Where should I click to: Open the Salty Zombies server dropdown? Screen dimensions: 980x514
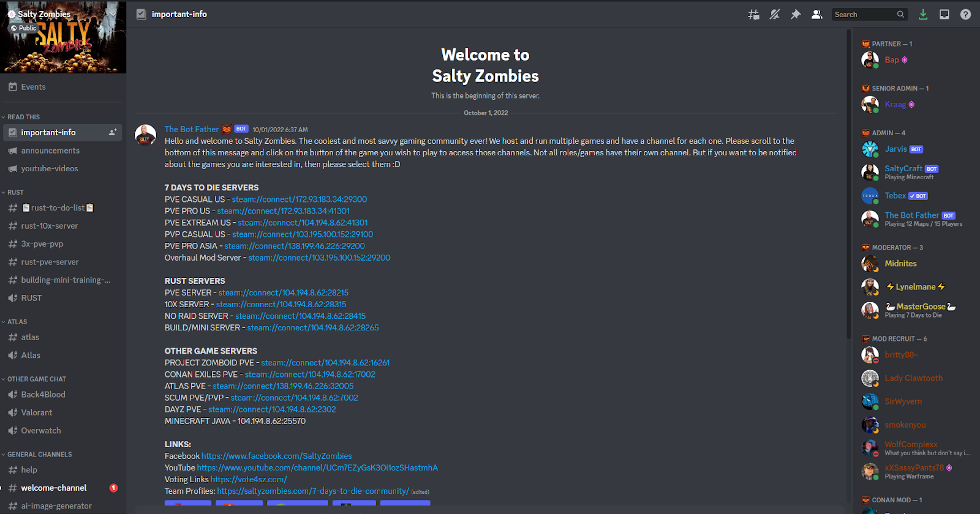[x=113, y=13]
